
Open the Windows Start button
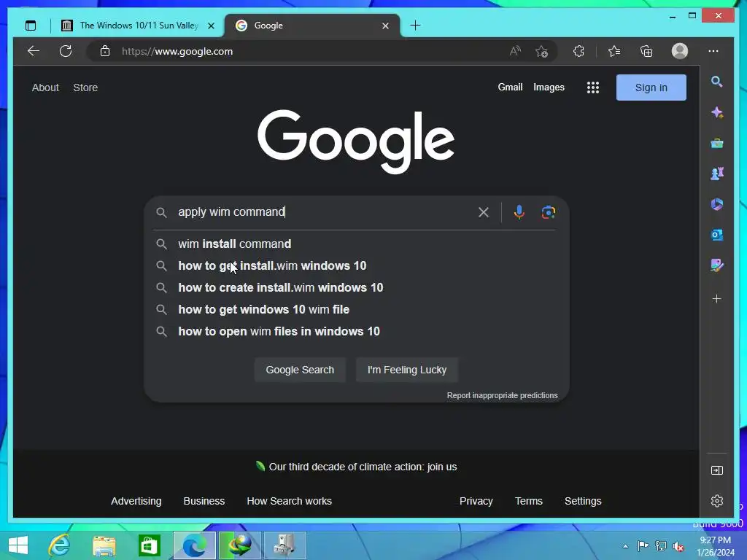pyautogui.click(x=18, y=545)
